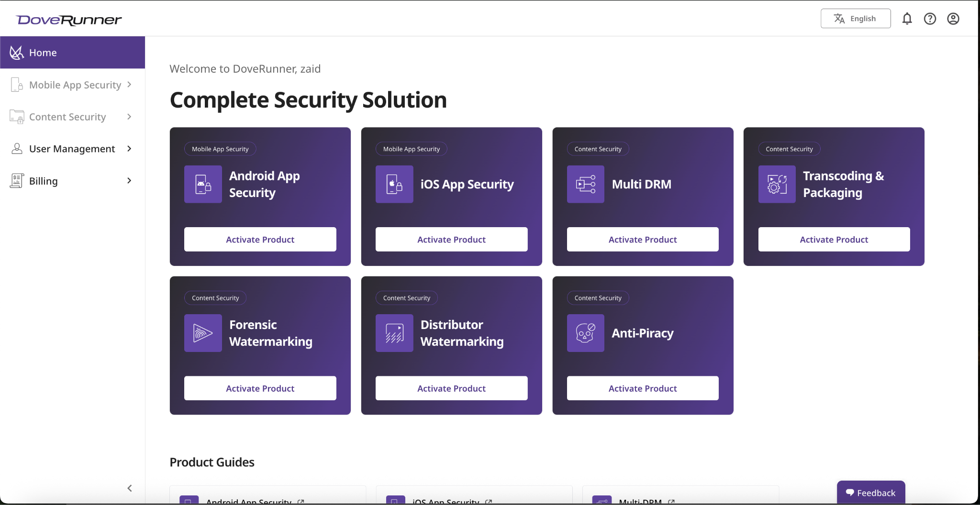Click the DoveRunner logo
The width and height of the screenshot is (980, 505).
(69, 20)
